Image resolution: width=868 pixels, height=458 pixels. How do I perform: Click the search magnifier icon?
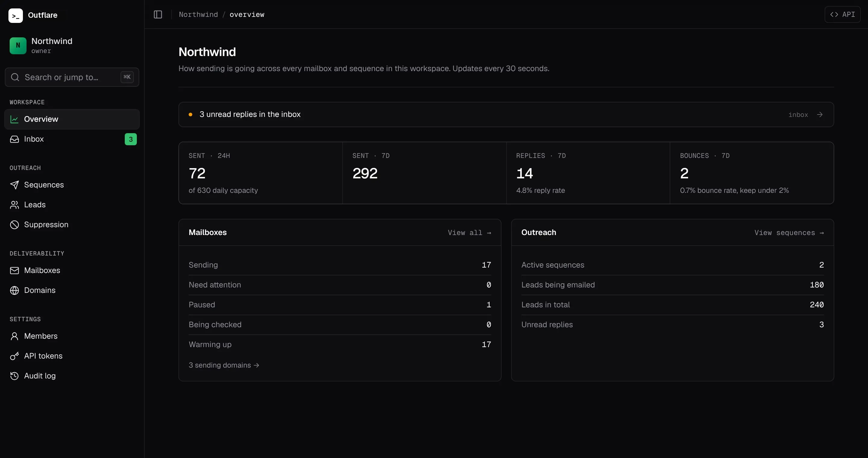pyautogui.click(x=15, y=77)
